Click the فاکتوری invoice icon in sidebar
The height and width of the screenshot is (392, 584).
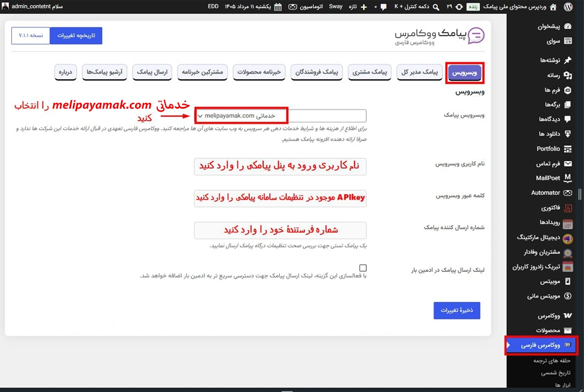pos(567,208)
